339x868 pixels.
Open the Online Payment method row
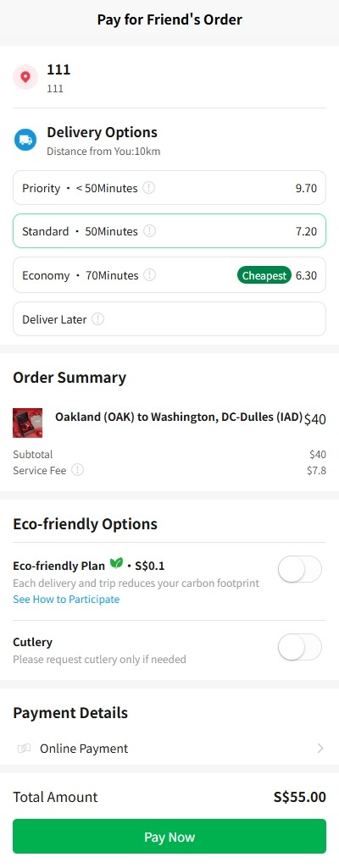[x=169, y=749]
